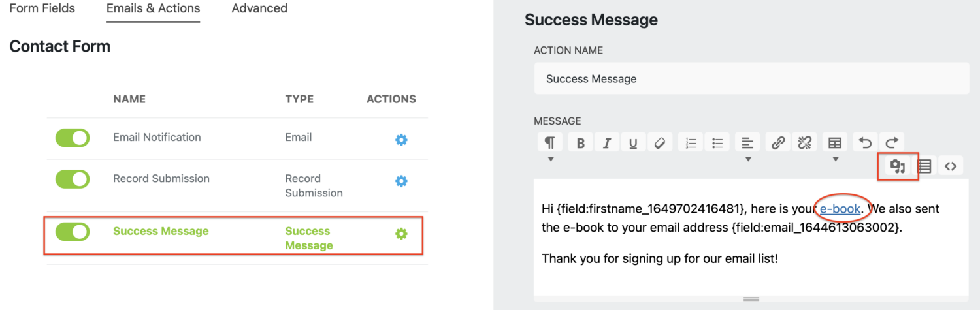Screen dimensions: 980x310
Task: Click the insert media camera icon
Action: coord(898,166)
